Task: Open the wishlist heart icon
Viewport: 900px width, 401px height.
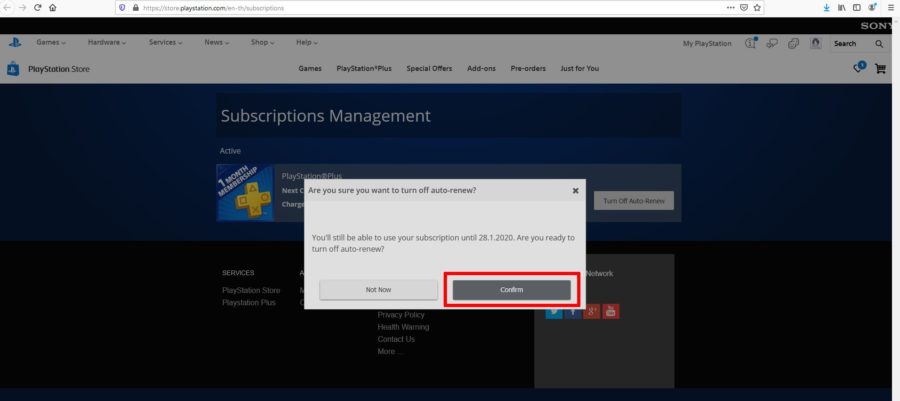Action: (x=859, y=68)
